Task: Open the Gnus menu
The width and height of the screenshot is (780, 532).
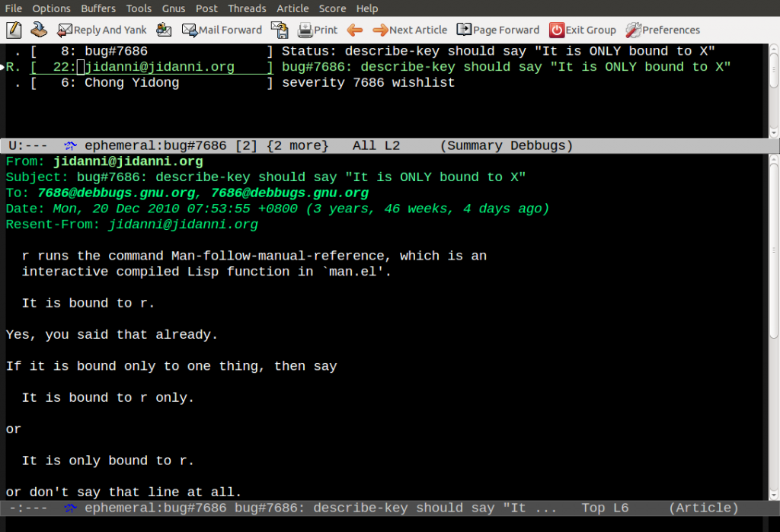Action: click(173, 8)
